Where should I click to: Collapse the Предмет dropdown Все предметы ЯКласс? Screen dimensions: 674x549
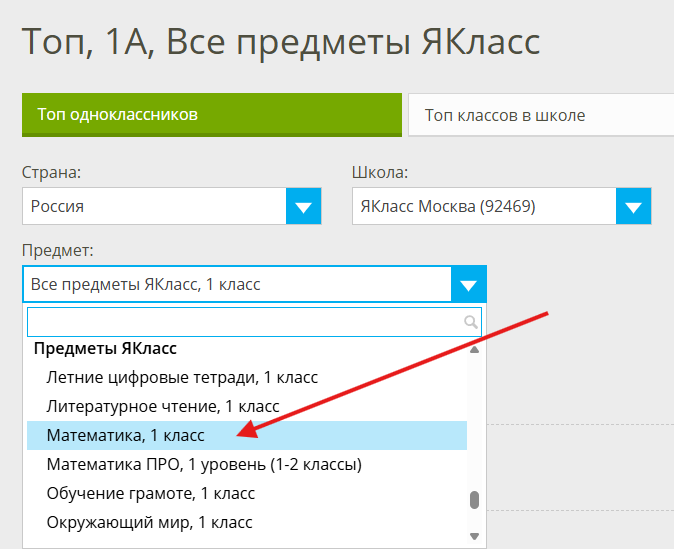pyautogui.click(x=254, y=284)
